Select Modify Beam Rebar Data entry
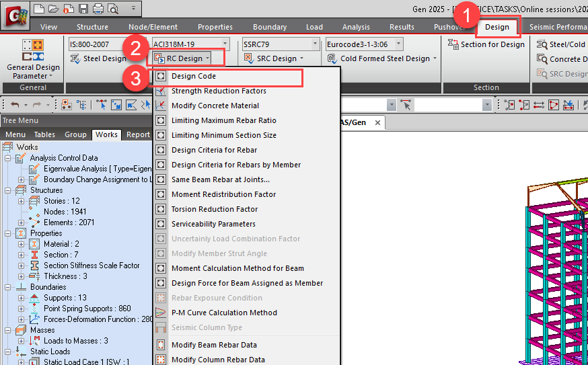Screen dimensions: 588x365 click(x=248, y=345)
